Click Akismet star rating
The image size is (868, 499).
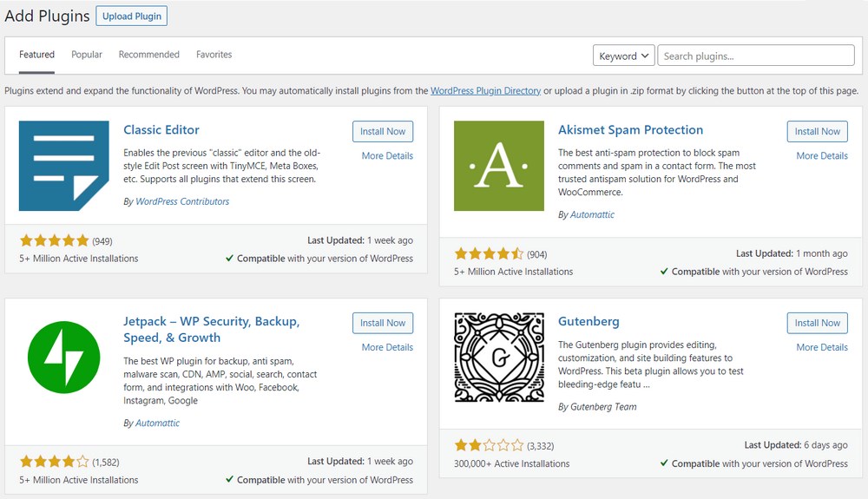489,254
